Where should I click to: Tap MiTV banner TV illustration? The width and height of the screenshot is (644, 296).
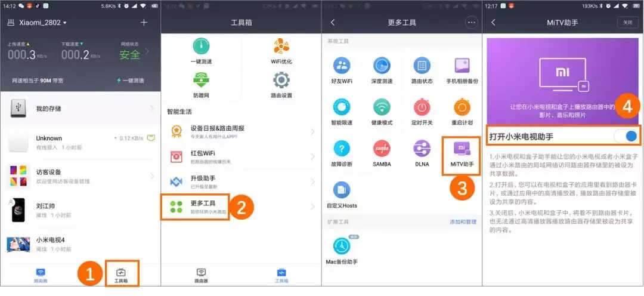(565, 75)
